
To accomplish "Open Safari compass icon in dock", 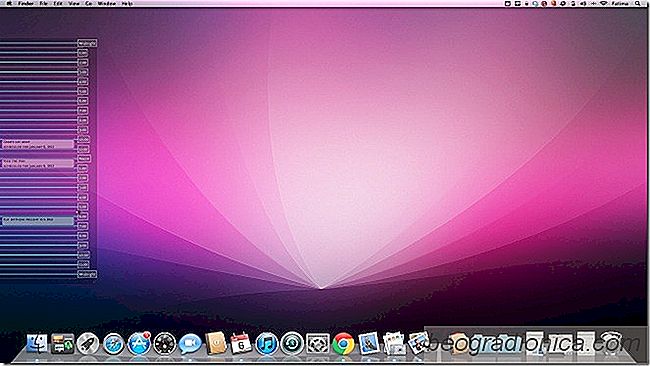I will point(113,344).
